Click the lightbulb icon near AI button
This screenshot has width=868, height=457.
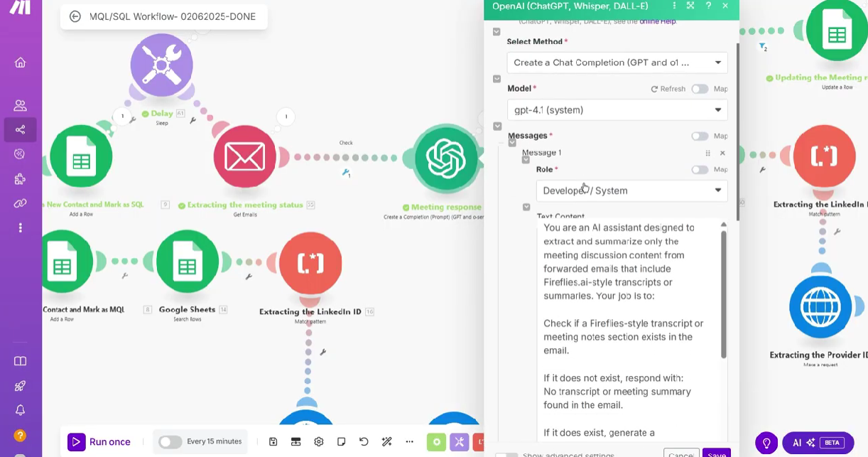766,443
